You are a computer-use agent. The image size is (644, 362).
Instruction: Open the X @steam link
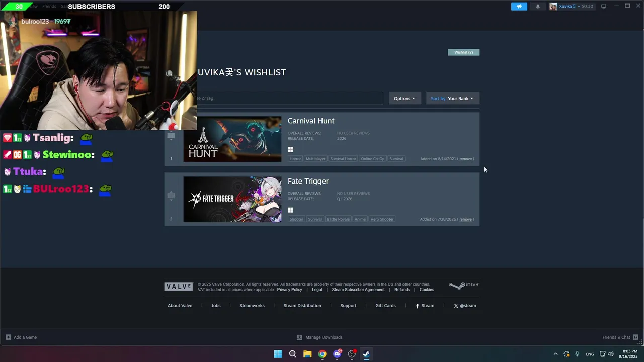point(465,306)
